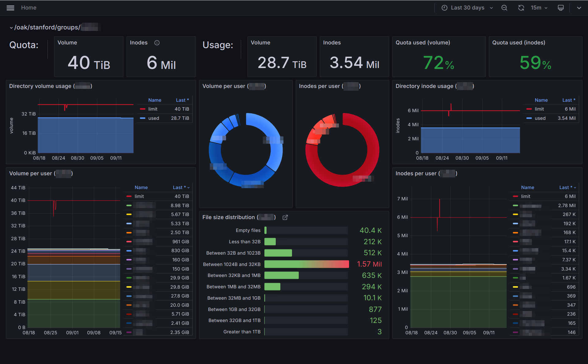
Task: Click the 1.57 Mil file count value
Action: (x=369, y=264)
